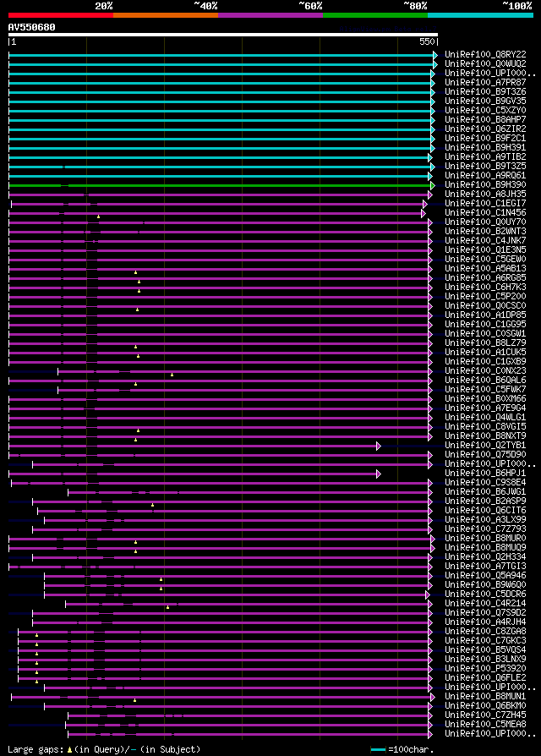
Task: Open hit UniRef100_A6RG85
Action: [x=485, y=278]
